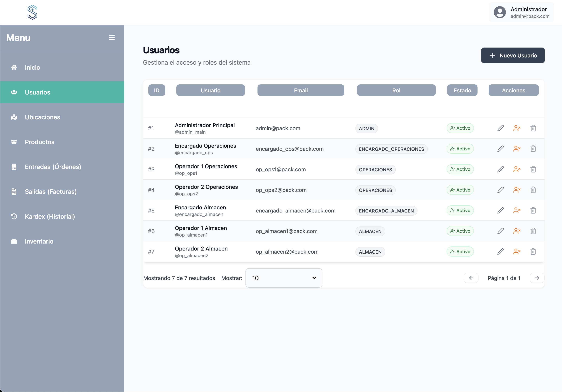Open Inventario from the sidebar
The width and height of the screenshot is (562, 392).
coord(39,241)
